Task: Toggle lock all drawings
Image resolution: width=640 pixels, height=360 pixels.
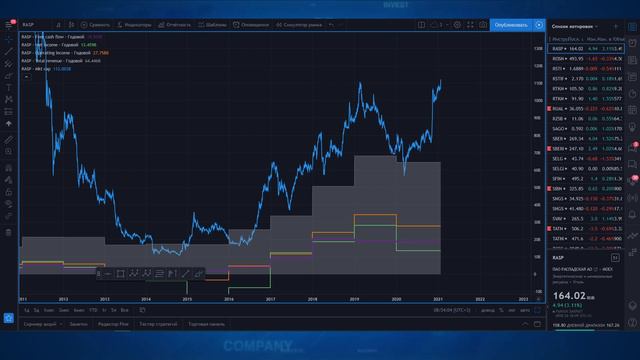Action: (x=9, y=192)
